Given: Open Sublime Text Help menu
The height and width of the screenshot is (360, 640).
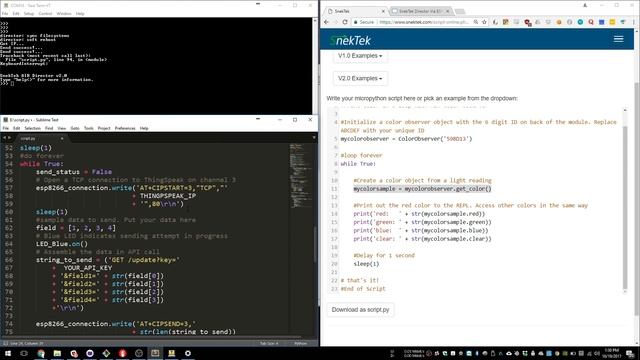Looking at the screenshot, I should [x=144, y=128].
